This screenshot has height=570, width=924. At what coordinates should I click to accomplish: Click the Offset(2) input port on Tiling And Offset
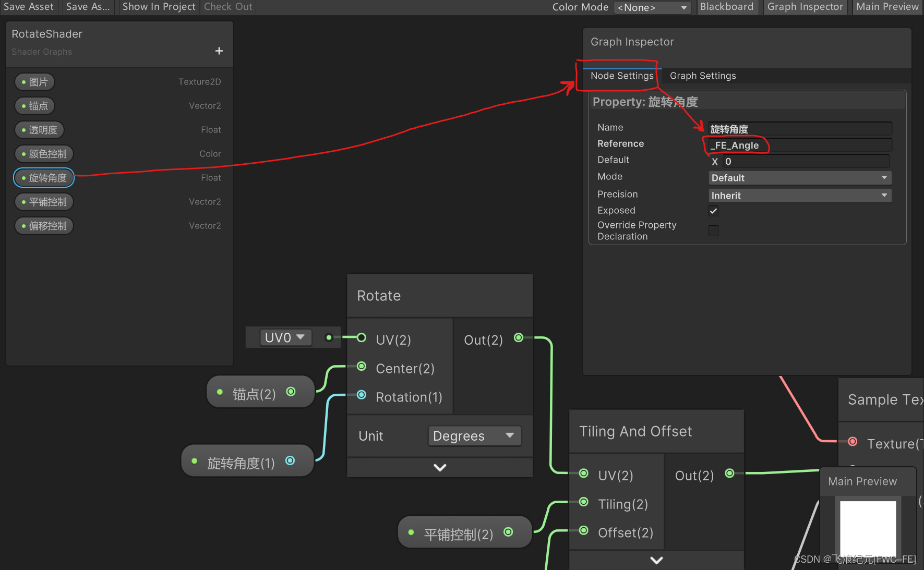(584, 530)
